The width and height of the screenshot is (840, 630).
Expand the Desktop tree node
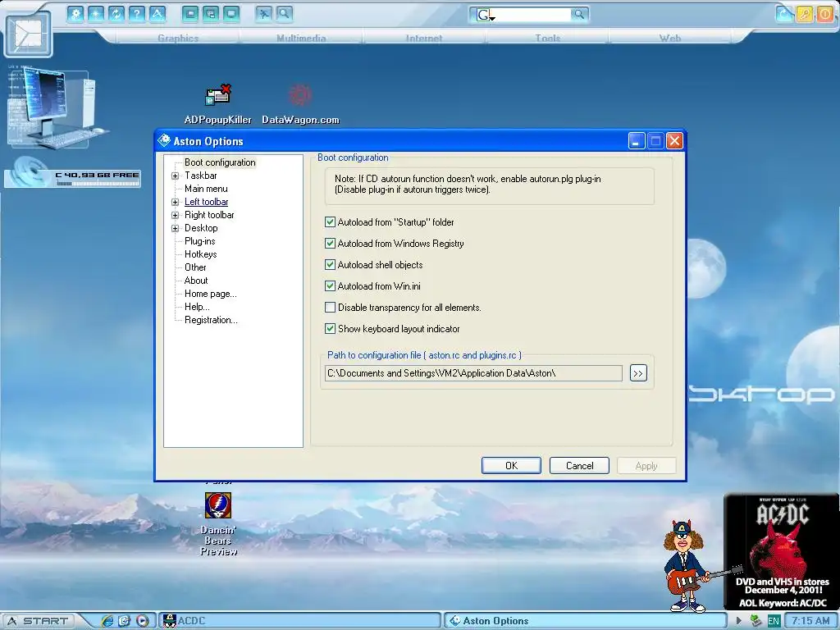(x=176, y=228)
